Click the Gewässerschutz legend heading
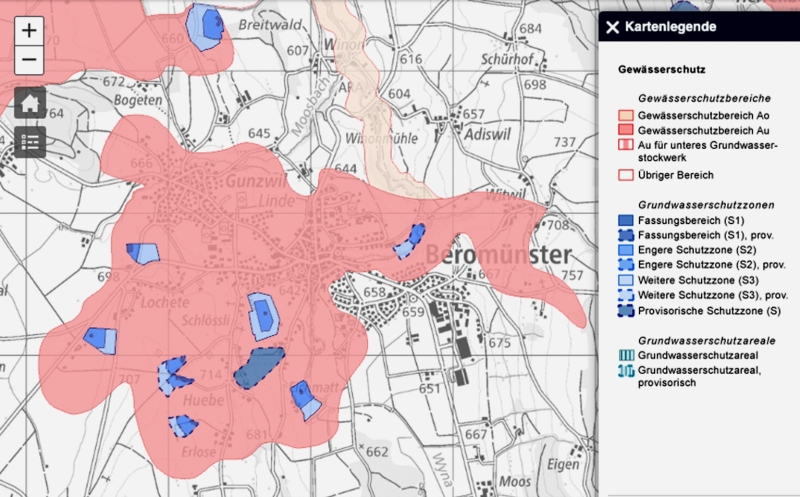 tap(662, 70)
